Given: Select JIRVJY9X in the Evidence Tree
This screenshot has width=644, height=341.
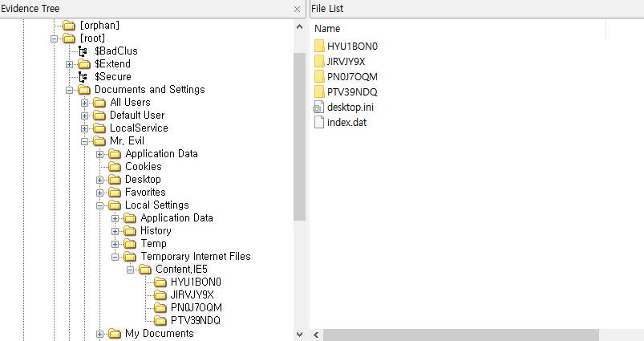Looking at the screenshot, I should (192, 294).
